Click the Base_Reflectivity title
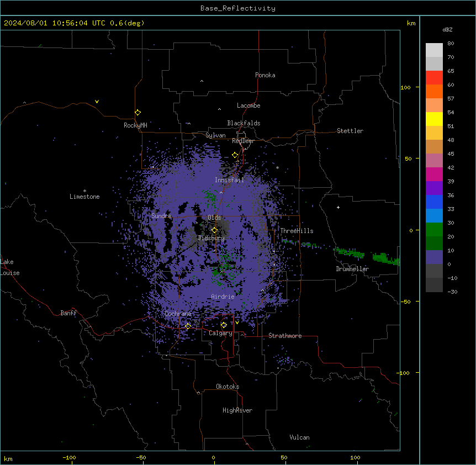Viewport: 476px width, 465px height. 238,8
